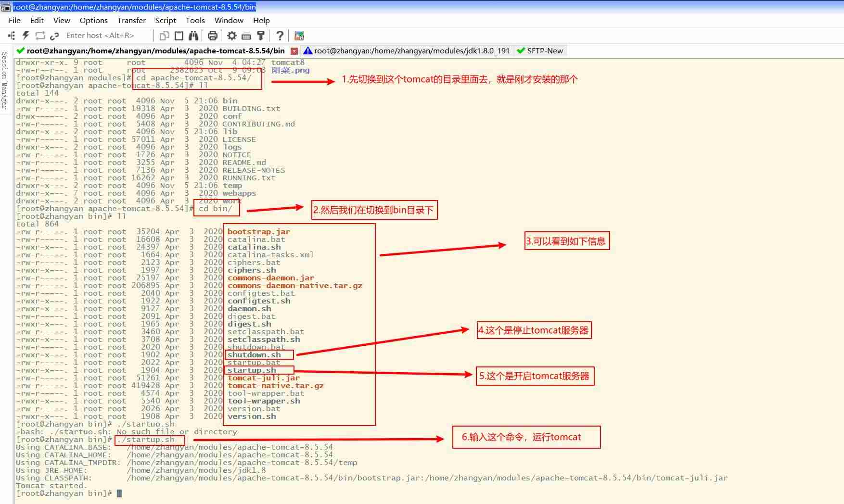Click the Quick Connect lightning icon
The height and width of the screenshot is (504, 844).
[x=26, y=36]
